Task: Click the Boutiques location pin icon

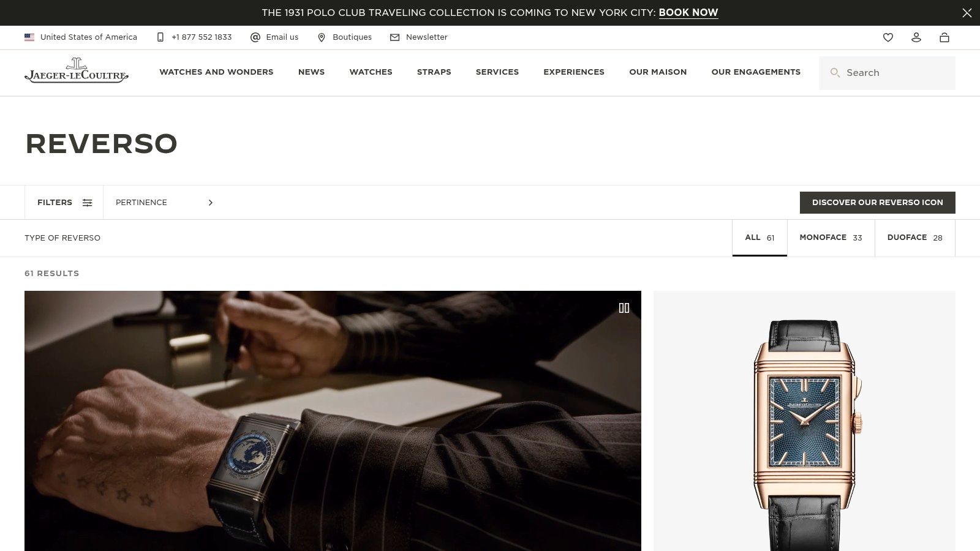Action: click(x=322, y=37)
